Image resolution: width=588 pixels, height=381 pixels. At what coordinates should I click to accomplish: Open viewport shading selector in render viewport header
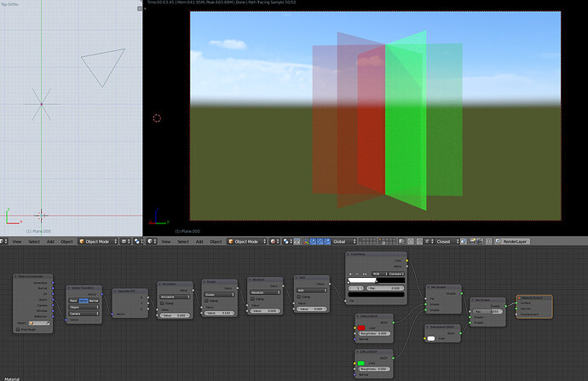274,241
